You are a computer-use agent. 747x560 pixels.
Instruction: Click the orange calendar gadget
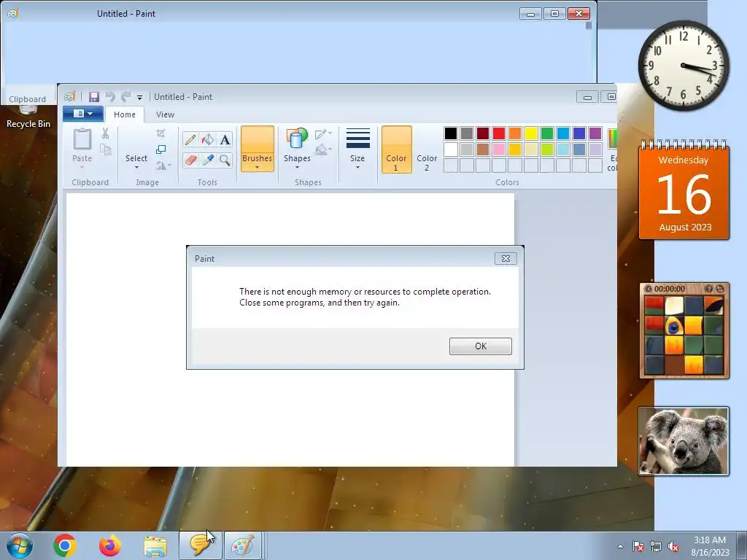(684, 190)
